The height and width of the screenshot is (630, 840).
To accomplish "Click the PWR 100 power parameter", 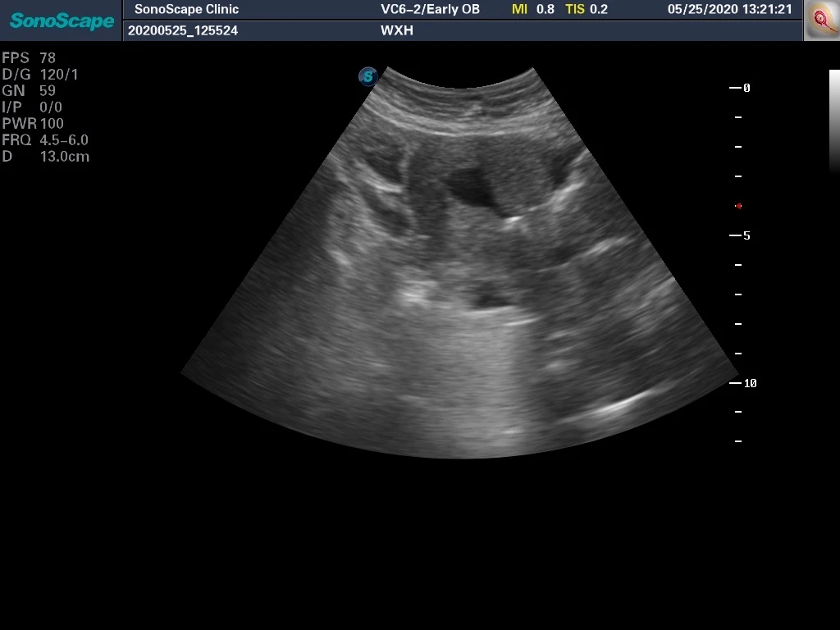I will (x=33, y=124).
